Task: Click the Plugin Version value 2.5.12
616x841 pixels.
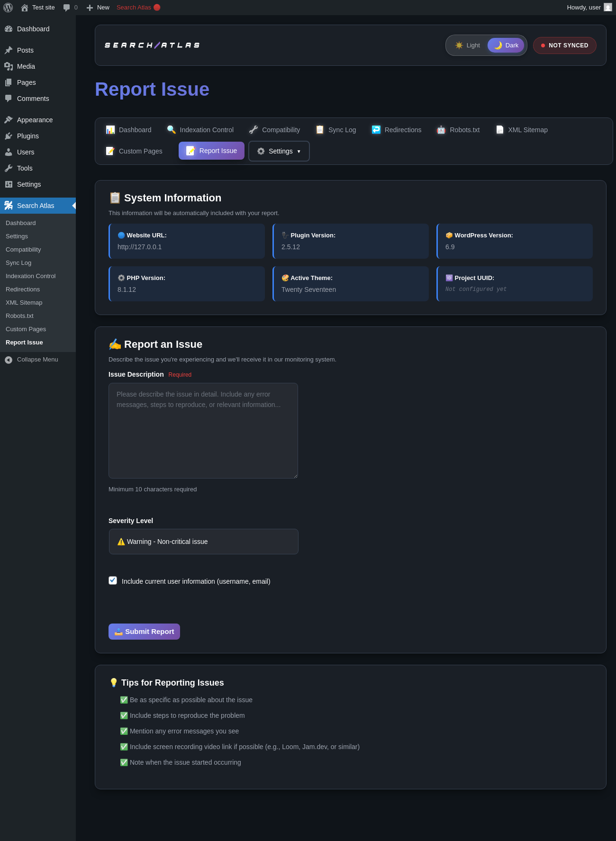Action: pyautogui.click(x=290, y=247)
